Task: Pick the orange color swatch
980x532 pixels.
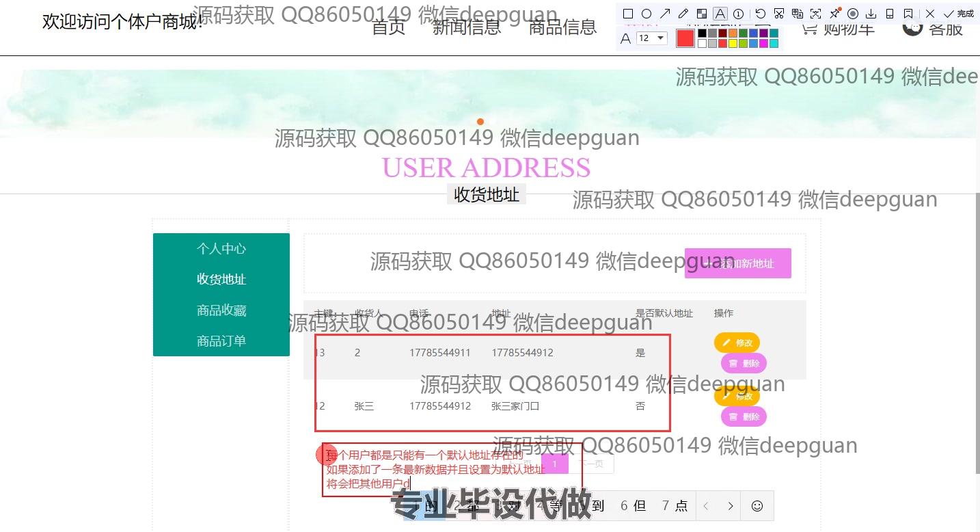Action: point(733,34)
